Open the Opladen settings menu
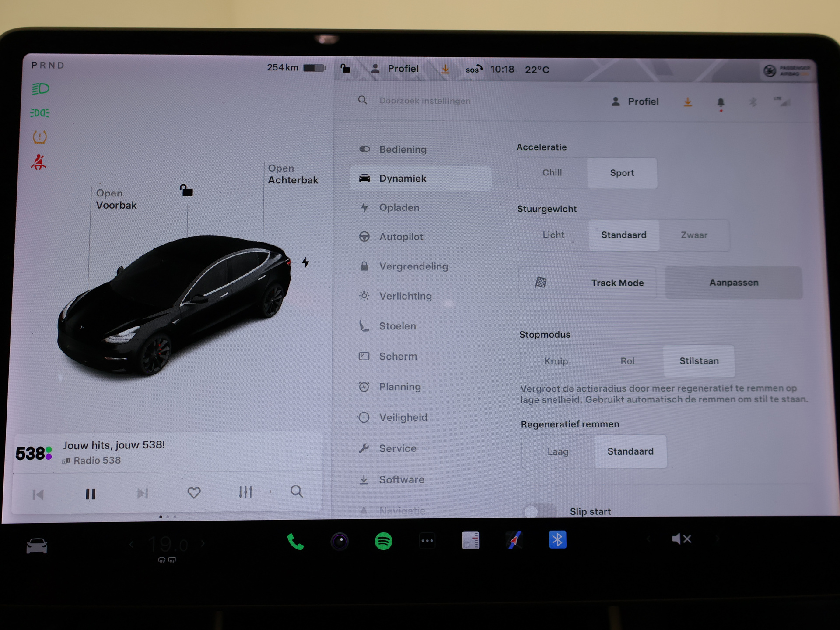 [x=420, y=207]
